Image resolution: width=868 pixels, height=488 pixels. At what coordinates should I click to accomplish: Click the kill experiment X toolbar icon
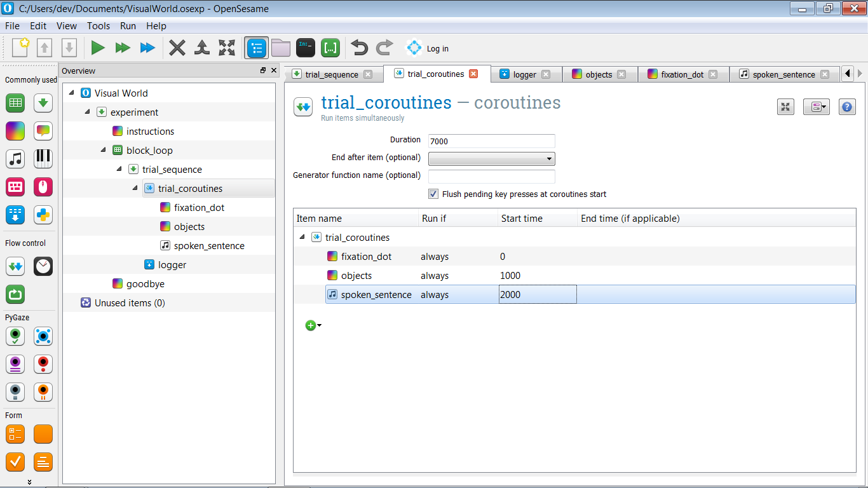tap(177, 48)
